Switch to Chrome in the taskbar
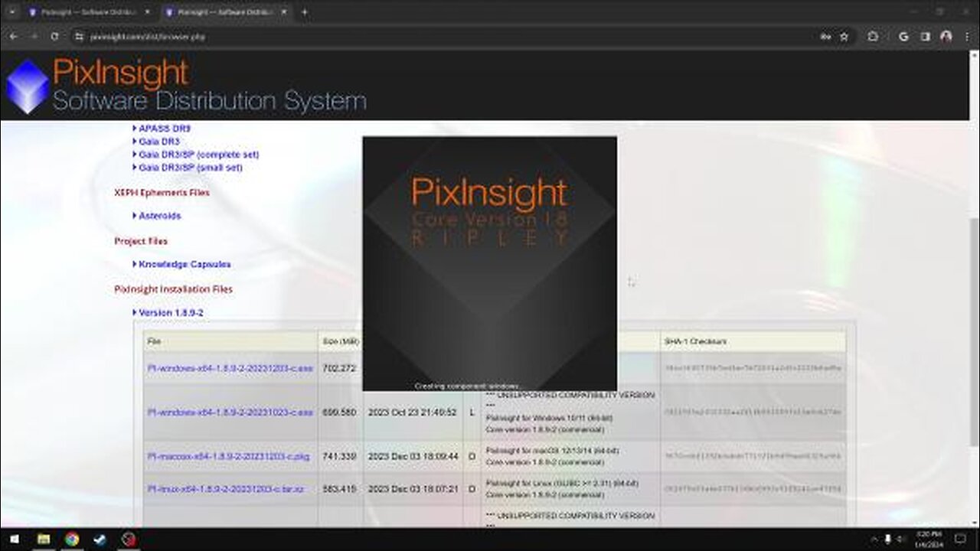Screen dimensions: 980x551 (x=72, y=540)
